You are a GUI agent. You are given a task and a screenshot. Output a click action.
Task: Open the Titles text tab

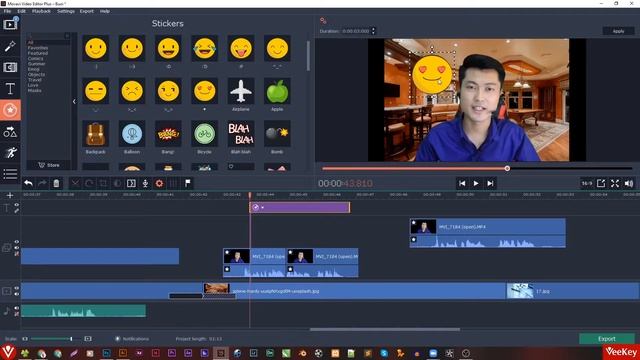click(10, 89)
